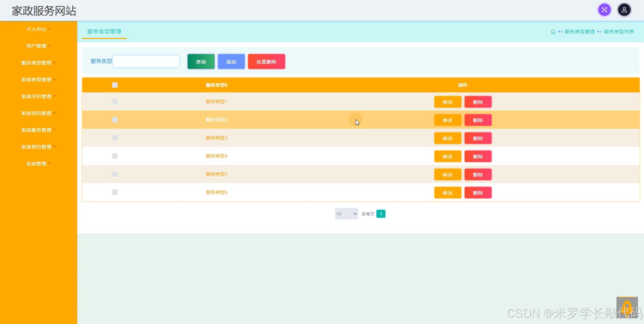This screenshot has height=324, width=644.
Task: Expand the 个人中心 sidebar menu
Action: click(x=38, y=29)
